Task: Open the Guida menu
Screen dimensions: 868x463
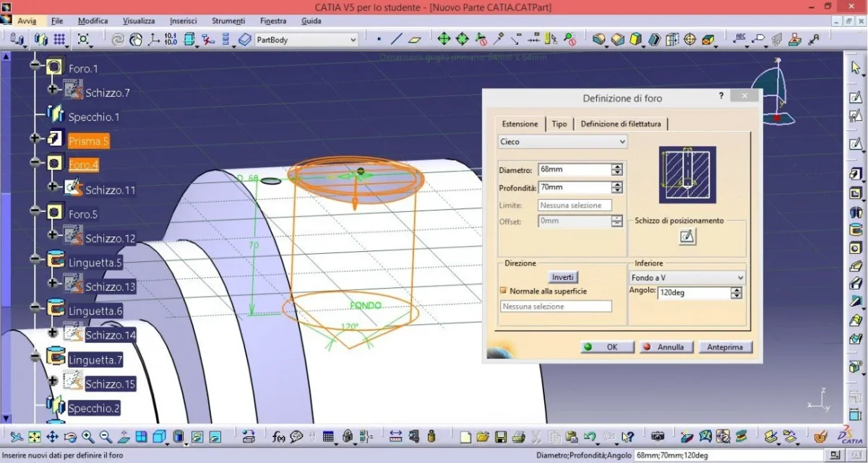Action: (x=311, y=21)
